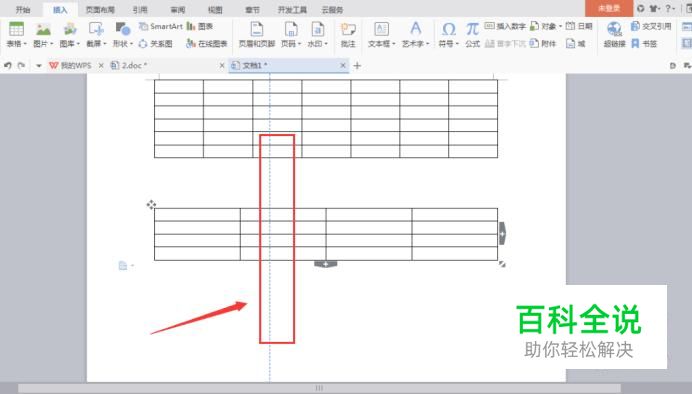Open the 水印 dropdown arrow
Image resolution: width=692 pixels, height=394 pixels.
point(326,44)
